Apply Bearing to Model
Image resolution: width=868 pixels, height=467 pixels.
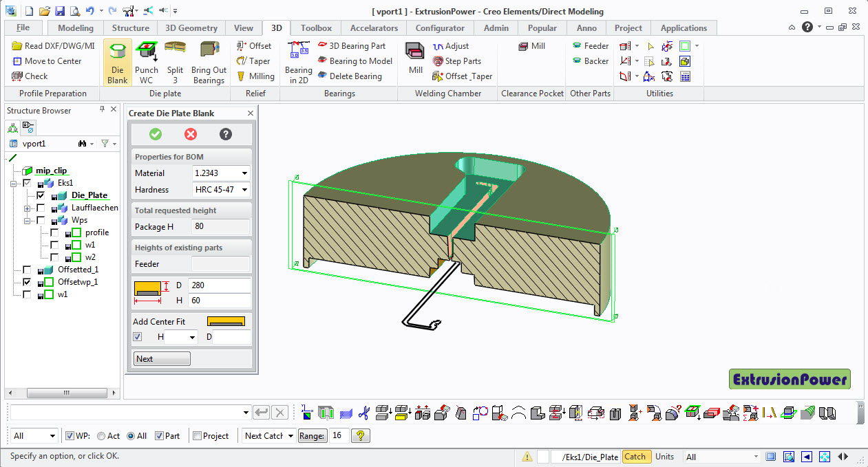click(x=354, y=61)
